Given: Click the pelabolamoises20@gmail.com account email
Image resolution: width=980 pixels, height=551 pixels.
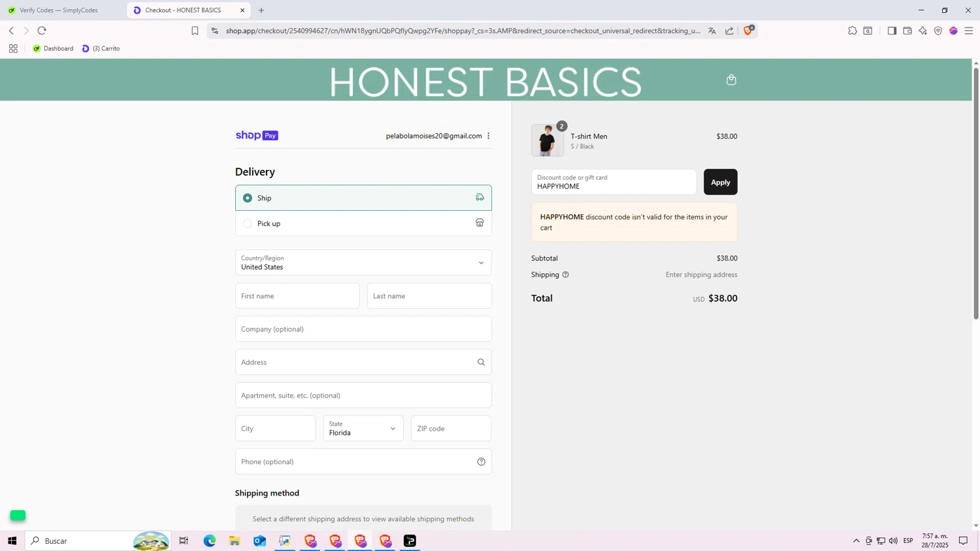Looking at the screenshot, I should [434, 136].
